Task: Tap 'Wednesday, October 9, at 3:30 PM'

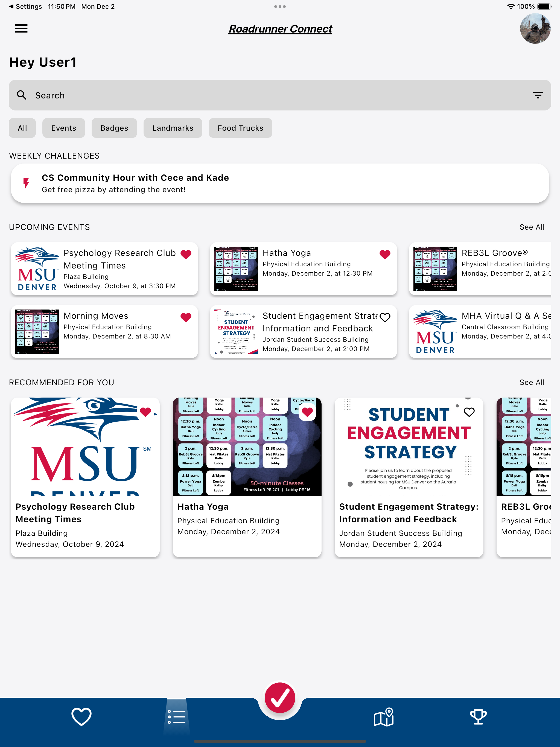Action: [119, 286]
